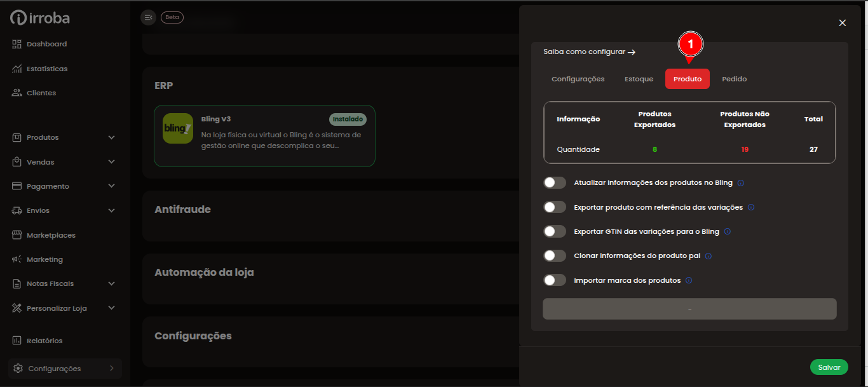Open Estatísticas chart icon

pos(17,69)
